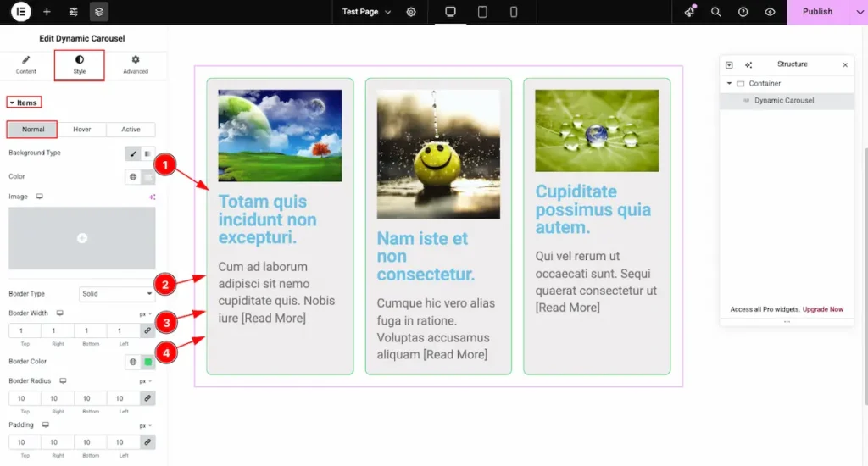Open page settings gear icon
Image resolution: width=868 pixels, height=466 pixels.
tap(411, 12)
